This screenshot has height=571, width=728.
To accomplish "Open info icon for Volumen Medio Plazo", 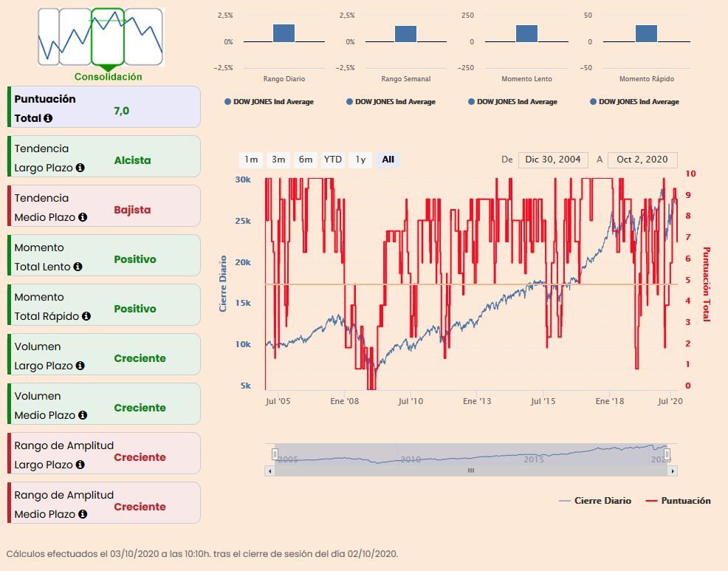I will [x=83, y=415].
